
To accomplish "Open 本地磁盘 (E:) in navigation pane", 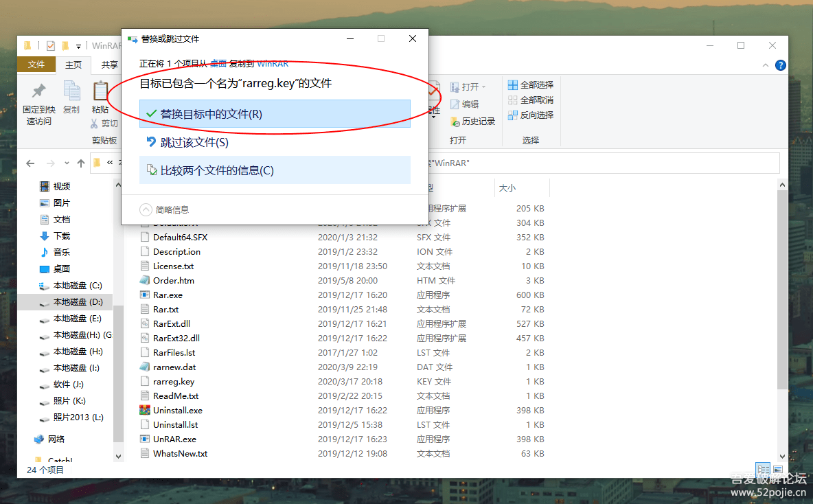I will (78, 319).
